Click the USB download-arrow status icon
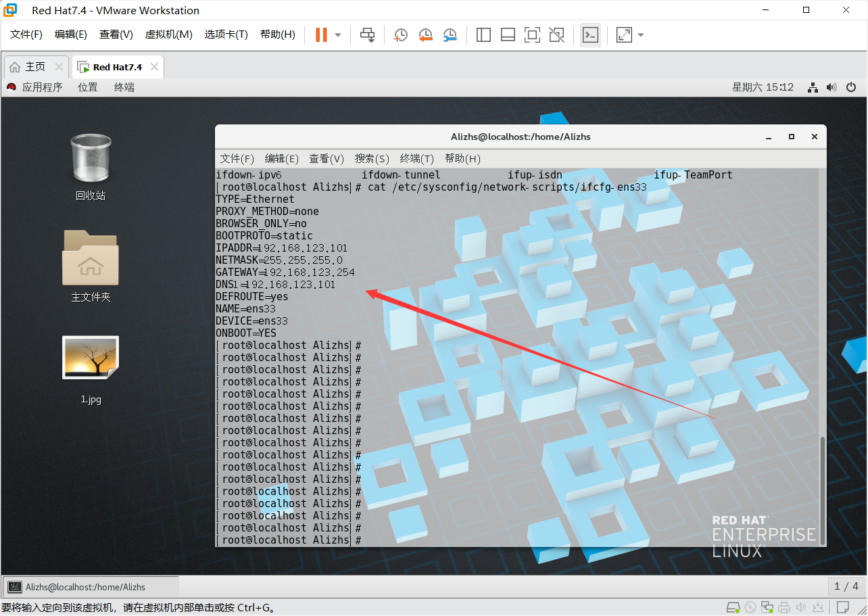The image size is (868, 616). tap(818, 607)
